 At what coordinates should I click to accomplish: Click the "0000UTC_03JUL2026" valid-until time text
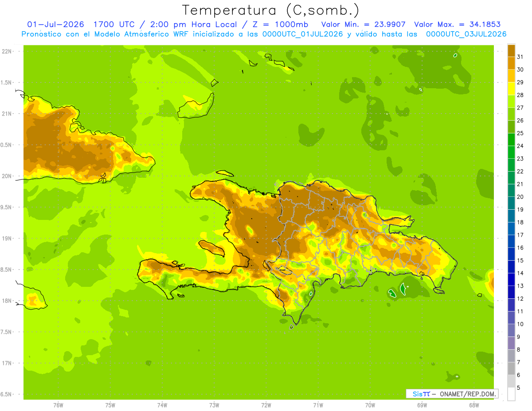[466, 34]
